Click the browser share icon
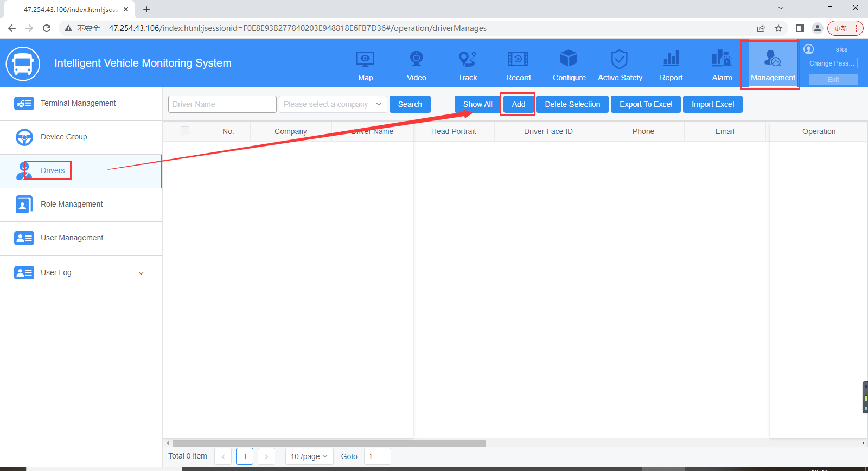The width and height of the screenshot is (868, 471). tap(761, 28)
